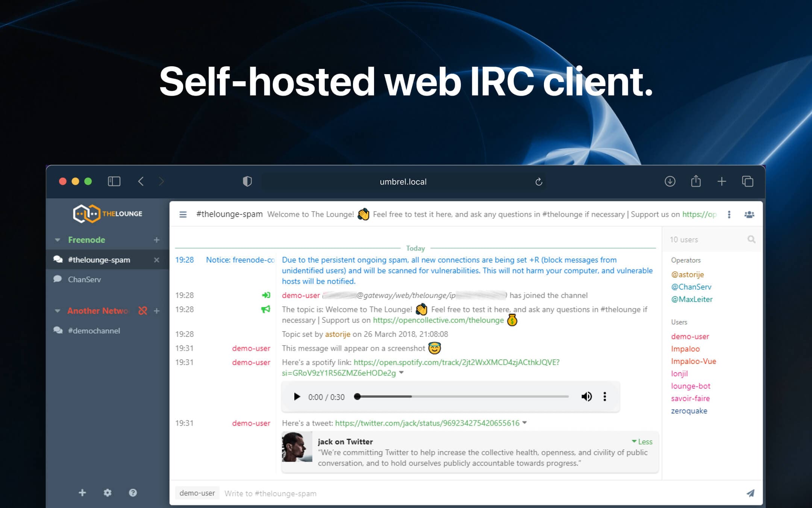Click the plus icon to add network
Viewport: 812px width, 508px height.
(82, 493)
